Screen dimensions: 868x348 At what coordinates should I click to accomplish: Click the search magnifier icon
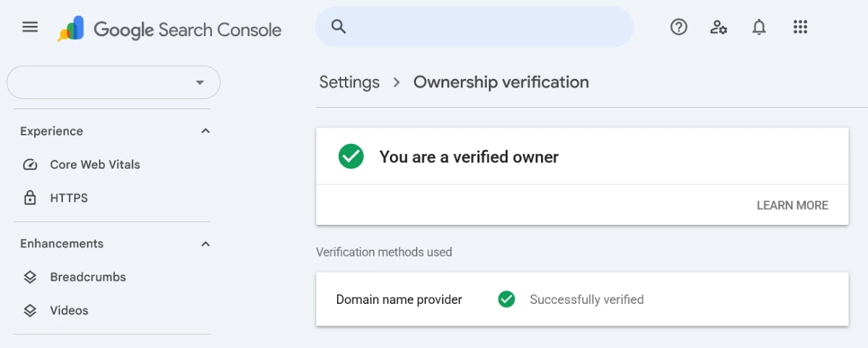pos(339,27)
